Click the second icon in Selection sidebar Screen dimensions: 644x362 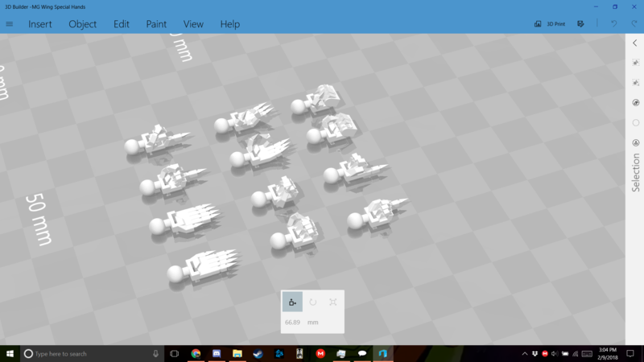[x=636, y=83]
